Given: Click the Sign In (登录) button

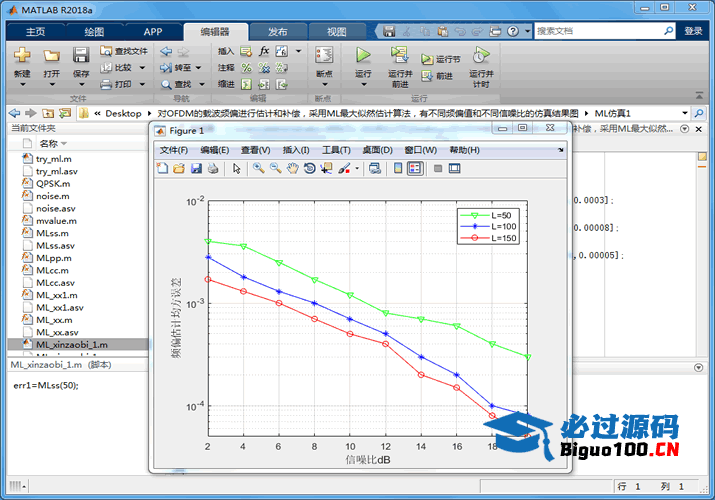Looking at the screenshot, I should click(693, 31).
